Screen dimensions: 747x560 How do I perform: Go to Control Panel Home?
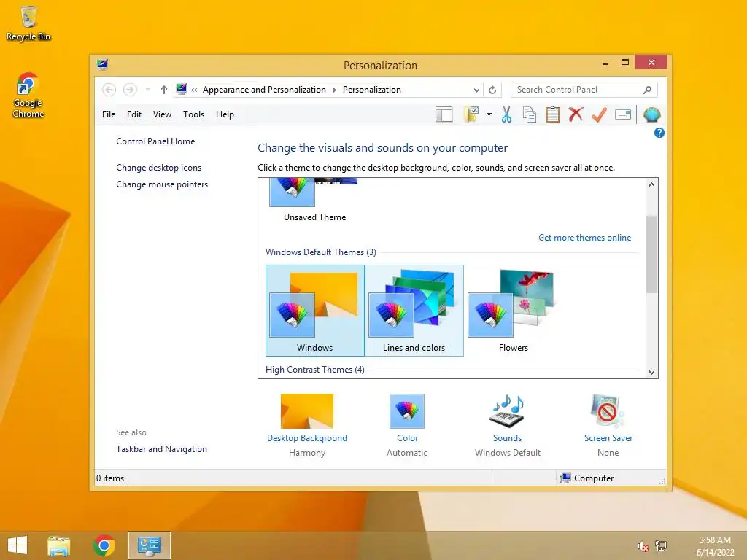(x=155, y=141)
